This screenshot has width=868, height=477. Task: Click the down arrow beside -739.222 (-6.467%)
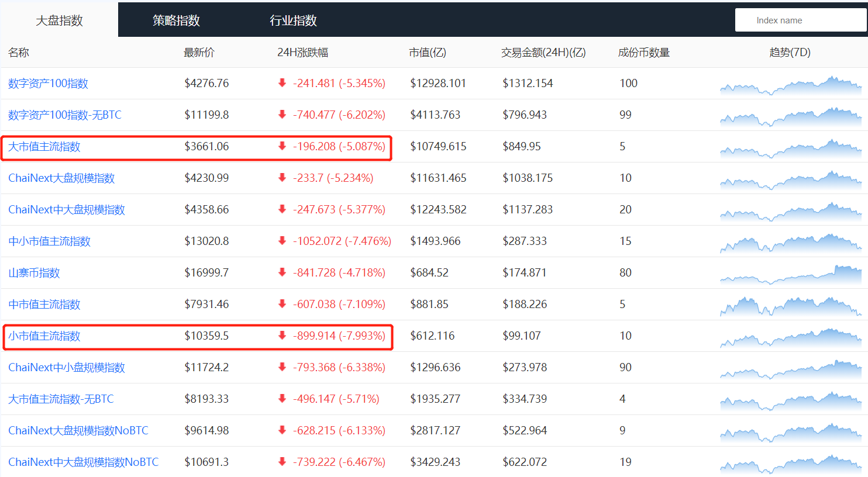(282, 462)
